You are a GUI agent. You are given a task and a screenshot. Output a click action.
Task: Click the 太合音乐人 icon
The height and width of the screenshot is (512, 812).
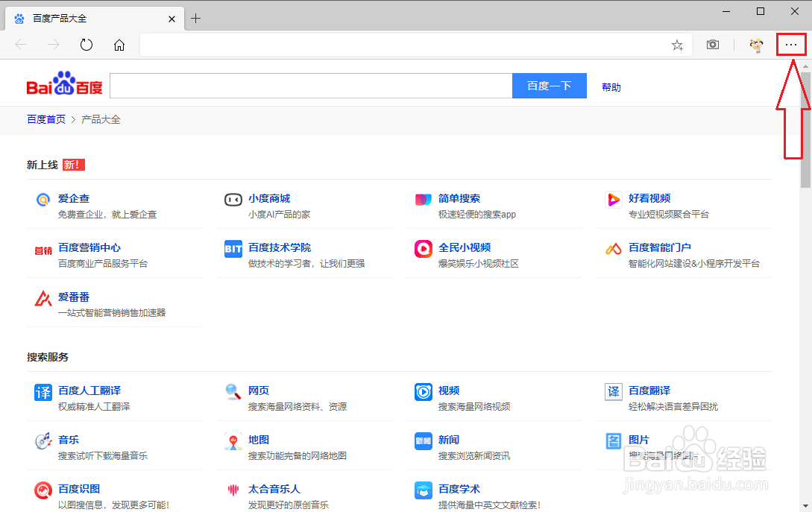point(233,490)
